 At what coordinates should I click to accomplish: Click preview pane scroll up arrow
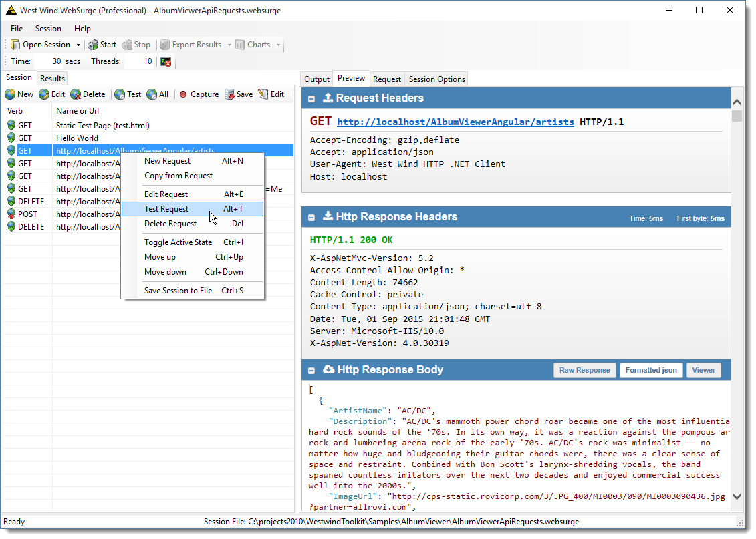tap(737, 102)
